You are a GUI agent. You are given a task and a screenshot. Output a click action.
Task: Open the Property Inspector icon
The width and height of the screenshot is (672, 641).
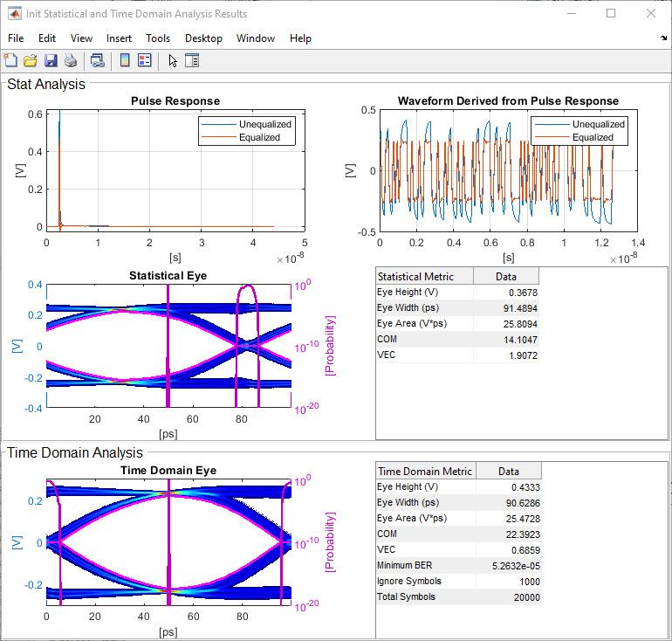pyautogui.click(x=192, y=60)
